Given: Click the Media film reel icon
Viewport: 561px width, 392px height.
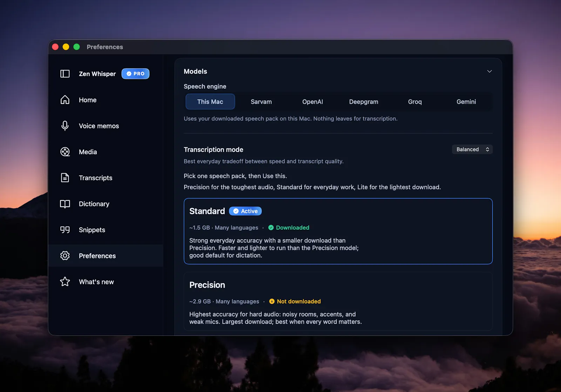Looking at the screenshot, I should 65,152.
